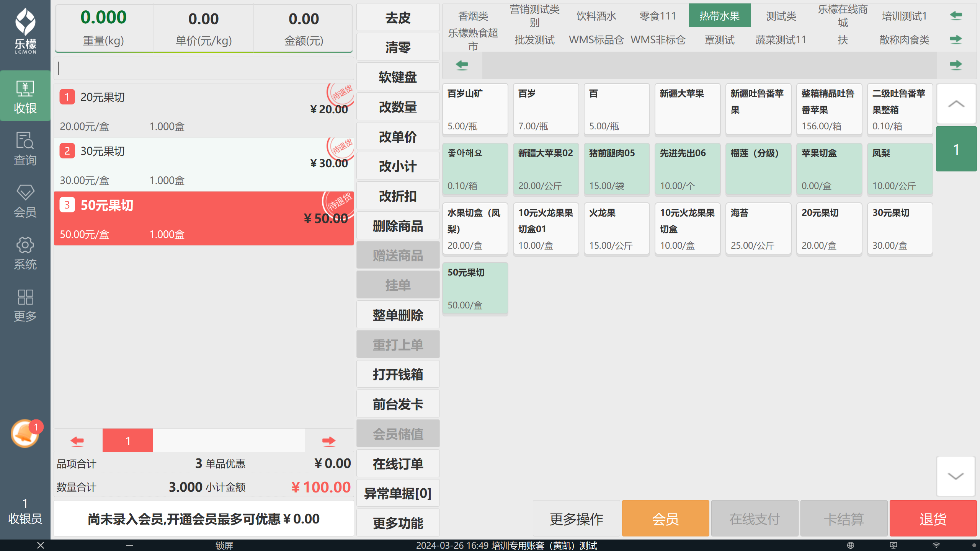Open the 更多 more sidebar icon
The height and width of the screenshot is (551, 980).
click(25, 305)
